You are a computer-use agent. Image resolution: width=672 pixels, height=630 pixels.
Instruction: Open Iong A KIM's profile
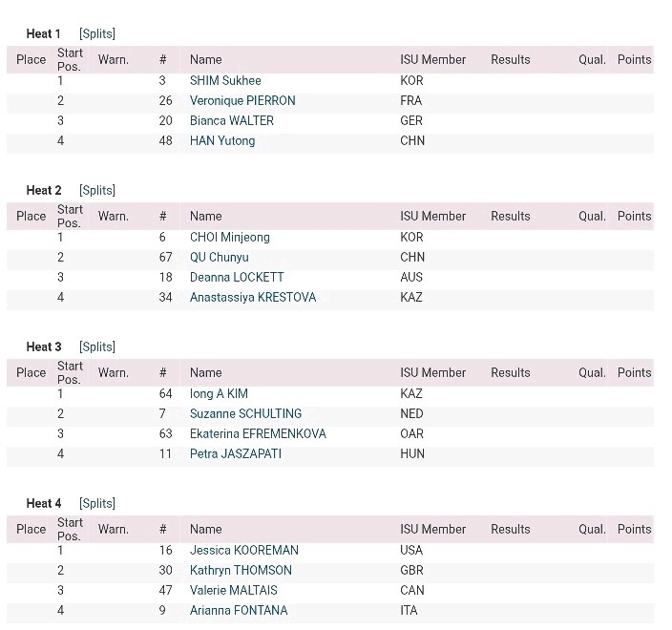(219, 394)
